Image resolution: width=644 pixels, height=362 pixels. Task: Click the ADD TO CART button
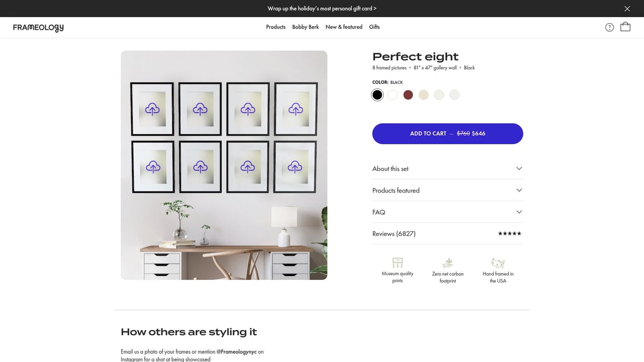click(448, 134)
